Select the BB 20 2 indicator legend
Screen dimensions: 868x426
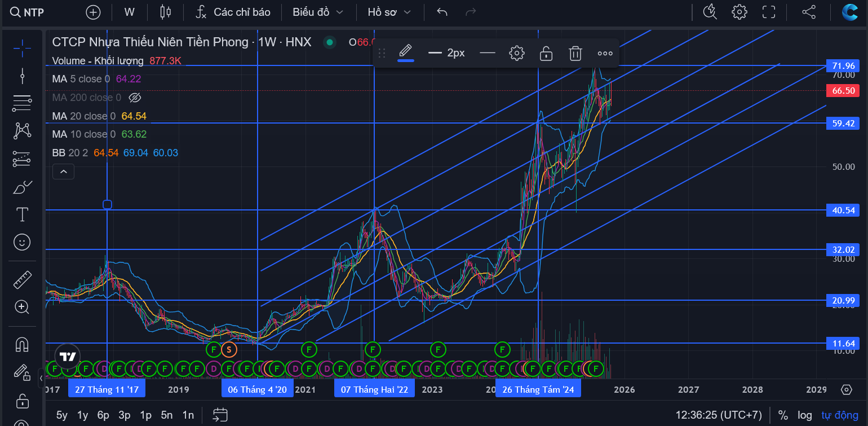point(69,153)
